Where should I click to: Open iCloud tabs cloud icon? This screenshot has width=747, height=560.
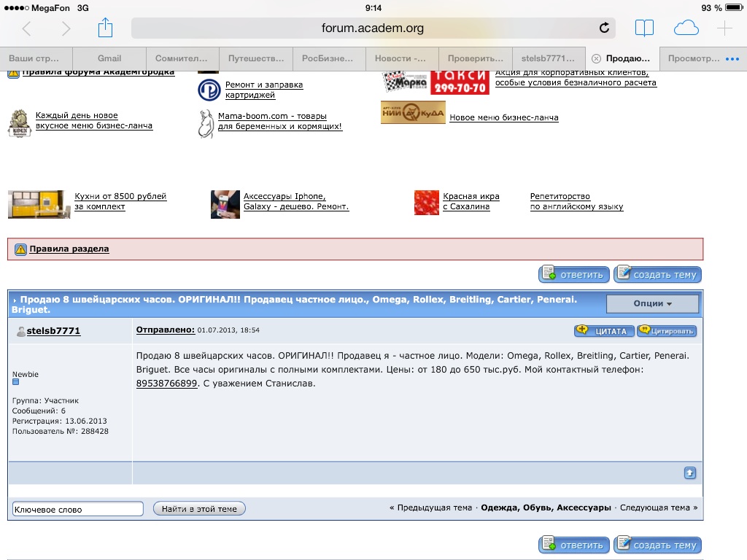(x=686, y=28)
